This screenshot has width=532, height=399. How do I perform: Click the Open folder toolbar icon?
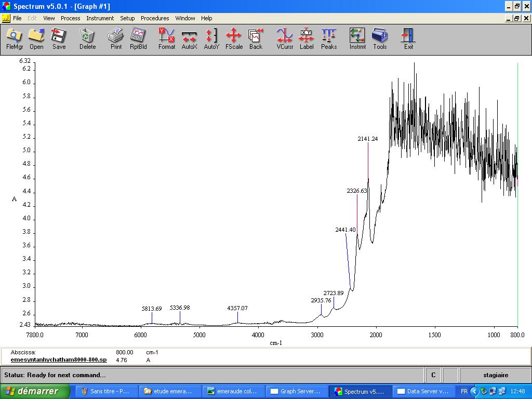tap(36, 39)
